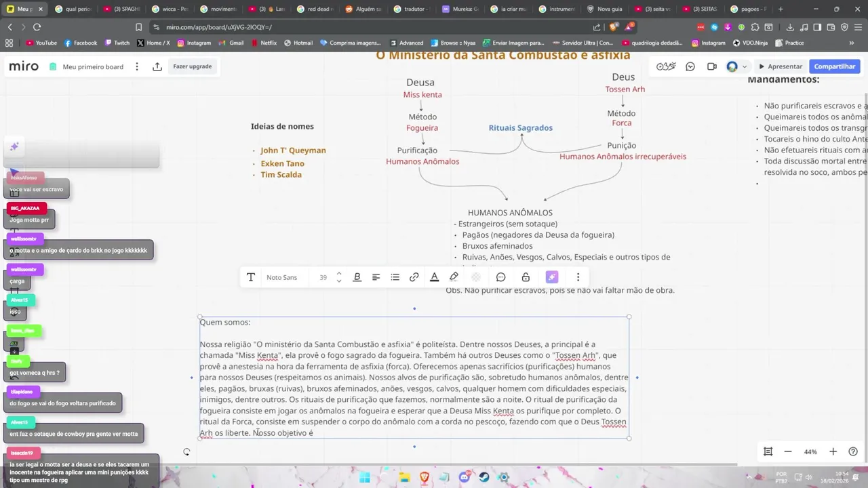Show more bookmarks chevron
Screen dimensions: 868x488
(852, 43)
